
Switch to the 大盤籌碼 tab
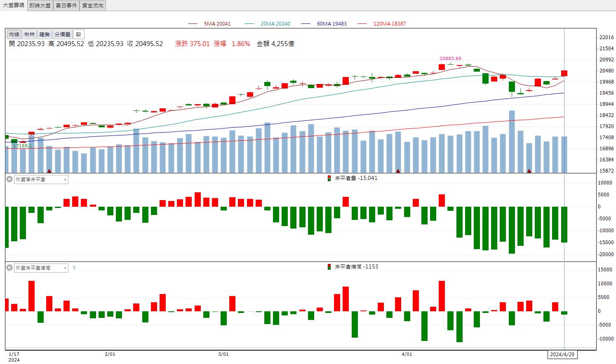pos(14,5)
